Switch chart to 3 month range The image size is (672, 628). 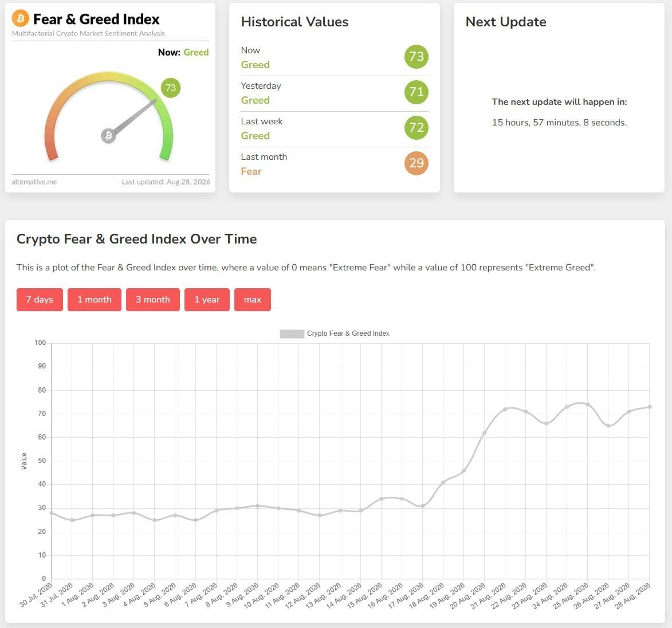152,300
